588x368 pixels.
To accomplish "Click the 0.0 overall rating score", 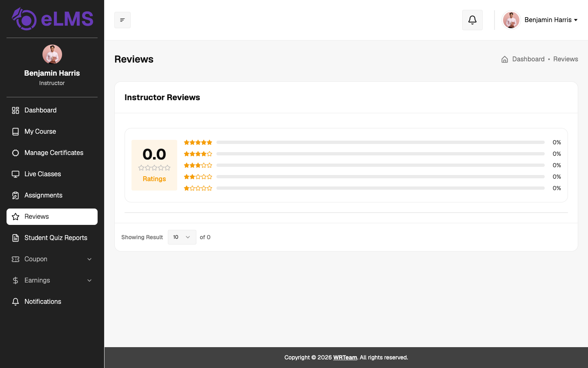I will point(154,154).
